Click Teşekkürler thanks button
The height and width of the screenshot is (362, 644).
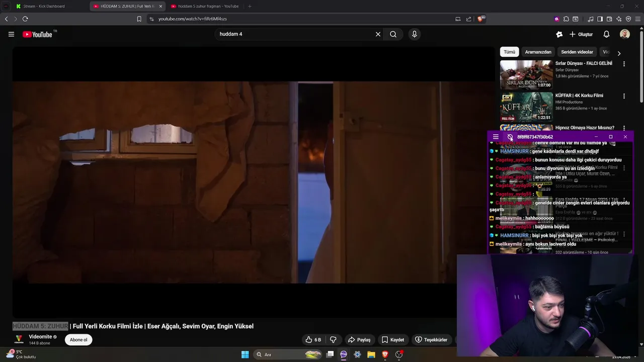(431, 340)
